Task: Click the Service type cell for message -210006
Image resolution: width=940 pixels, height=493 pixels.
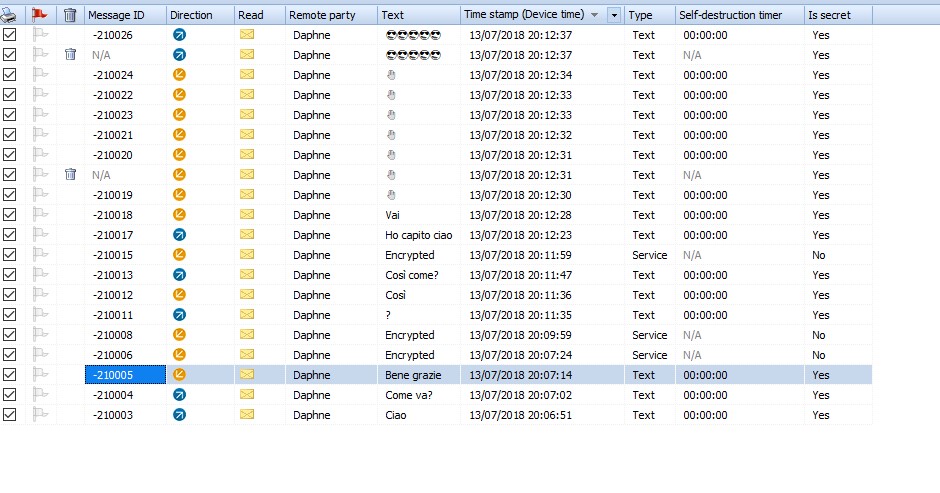Action: pyautogui.click(x=649, y=355)
